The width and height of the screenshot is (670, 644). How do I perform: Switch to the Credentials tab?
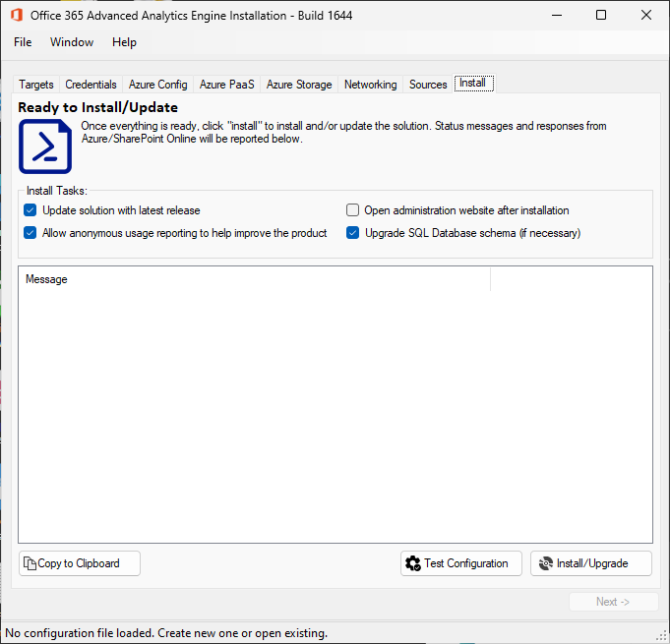[x=91, y=85]
